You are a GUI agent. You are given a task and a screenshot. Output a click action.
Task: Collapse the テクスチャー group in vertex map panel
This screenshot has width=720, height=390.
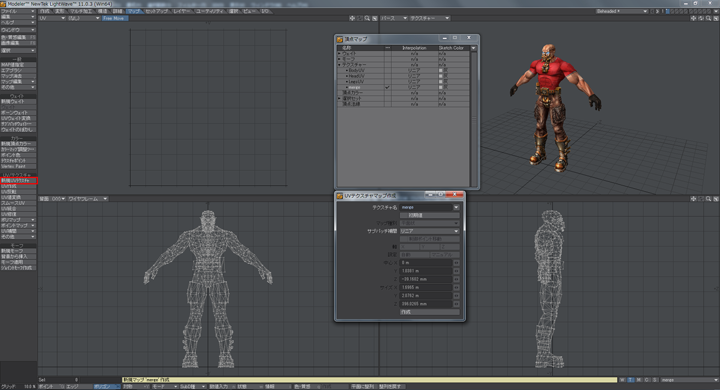[x=339, y=65]
